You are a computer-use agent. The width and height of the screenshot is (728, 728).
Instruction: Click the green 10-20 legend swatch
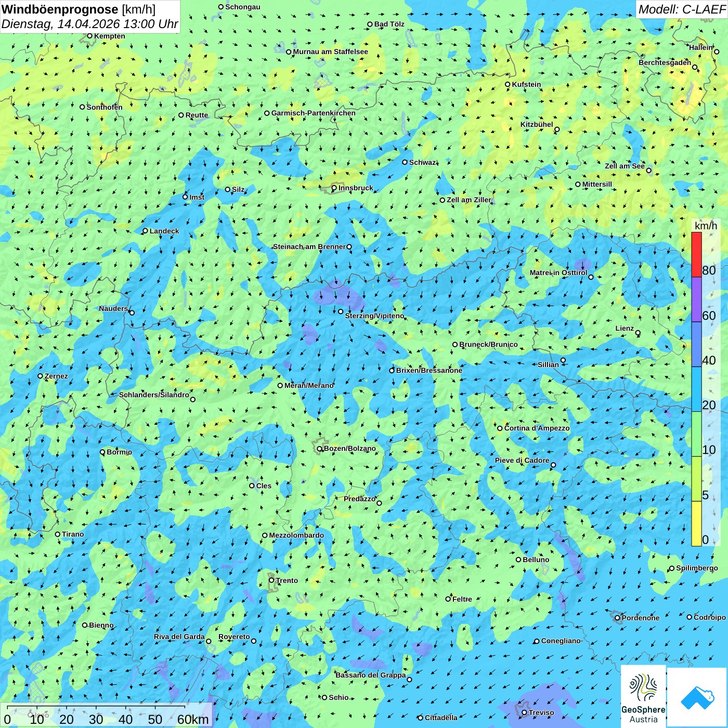[x=696, y=434]
